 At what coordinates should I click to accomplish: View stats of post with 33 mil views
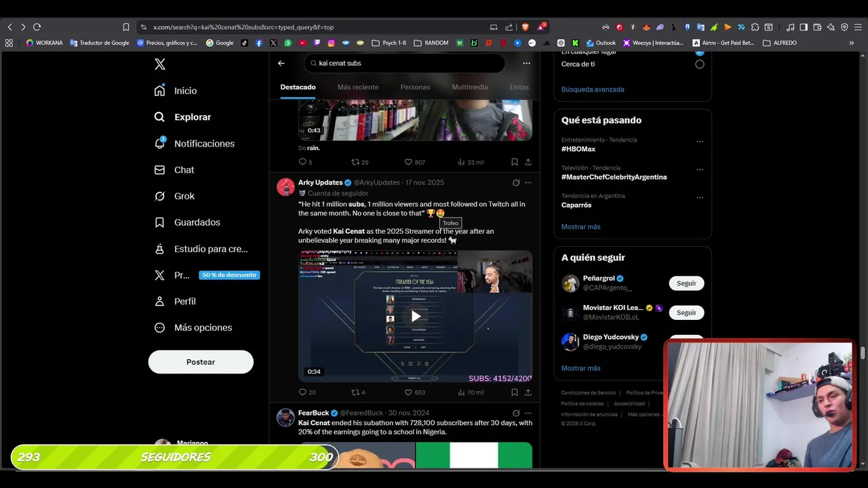pyautogui.click(x=471, y=162)
